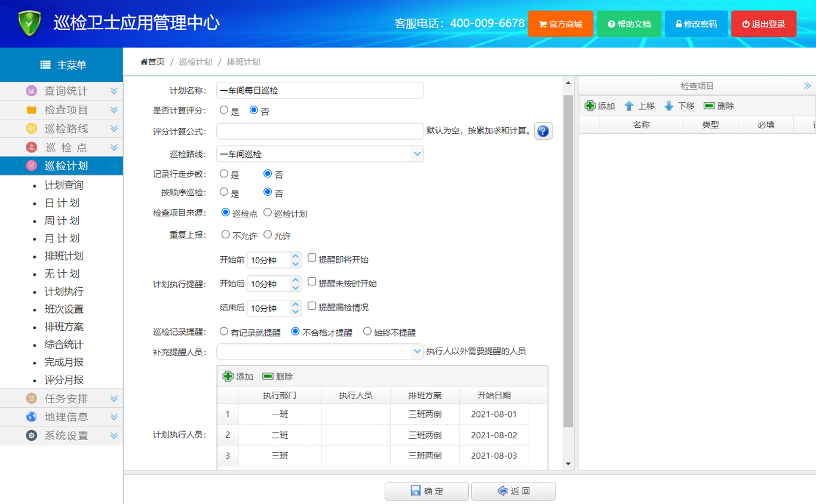Click the 确定 save button
The height and width of the screenshot is (504, 816).
point(426,491)
